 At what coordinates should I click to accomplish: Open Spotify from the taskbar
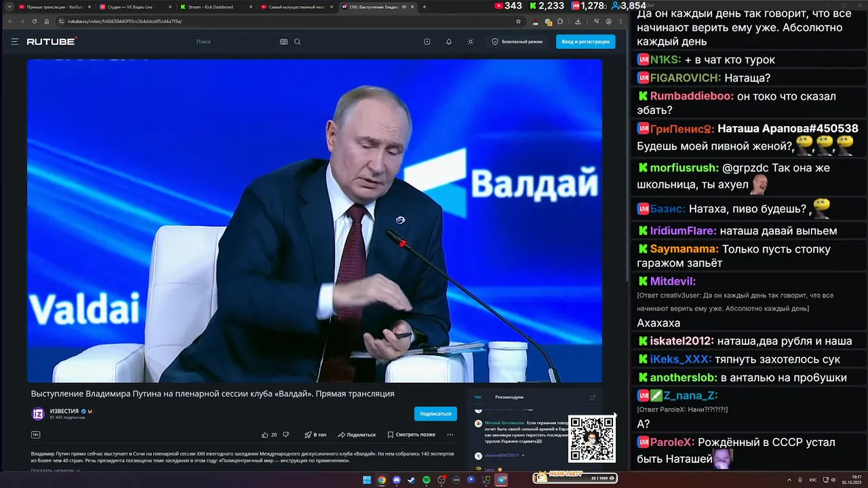[x=427, y=480]
